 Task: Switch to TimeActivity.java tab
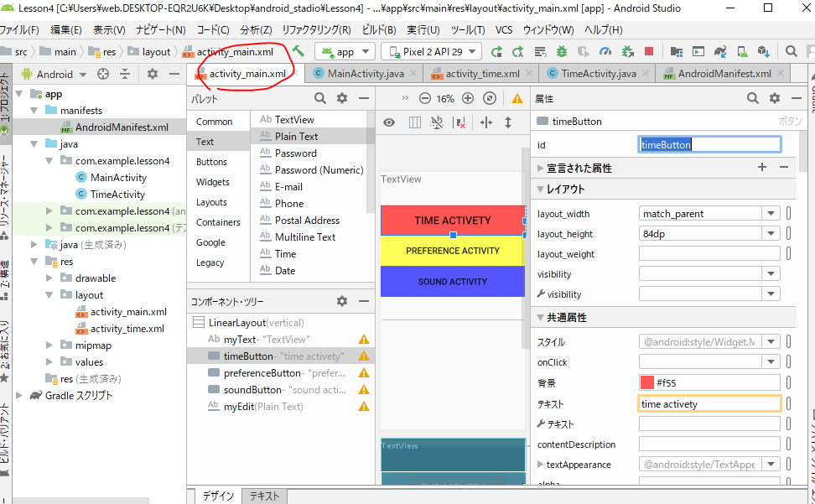point(599,74)
